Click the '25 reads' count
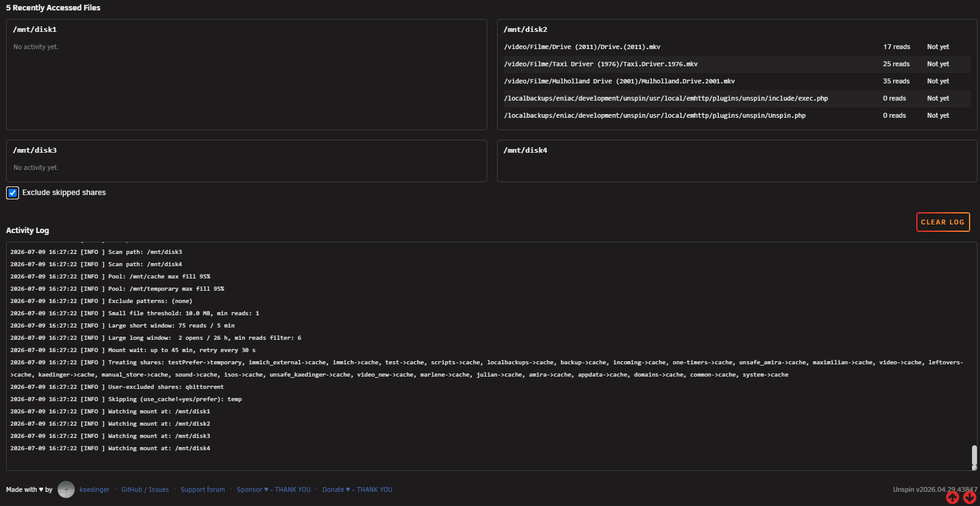 [896, 64]
